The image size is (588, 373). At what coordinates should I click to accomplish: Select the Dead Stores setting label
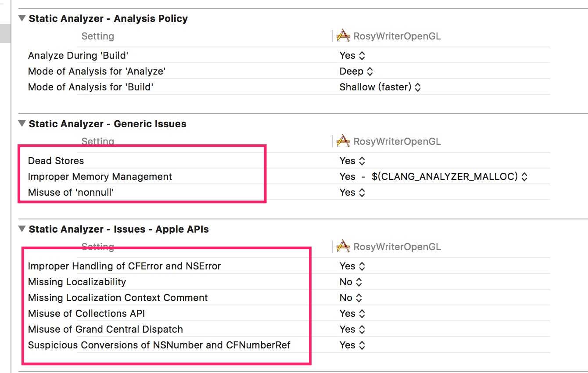56,161
